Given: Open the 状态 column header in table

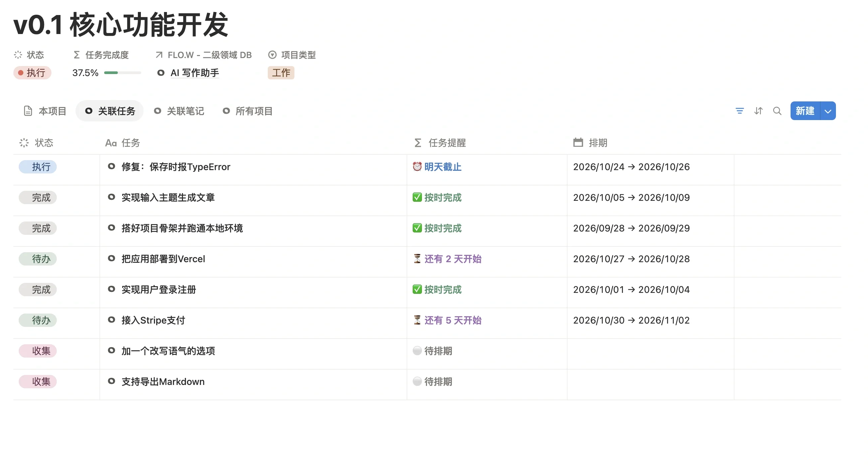Looking at the screenshot, I should pos(36,143).
